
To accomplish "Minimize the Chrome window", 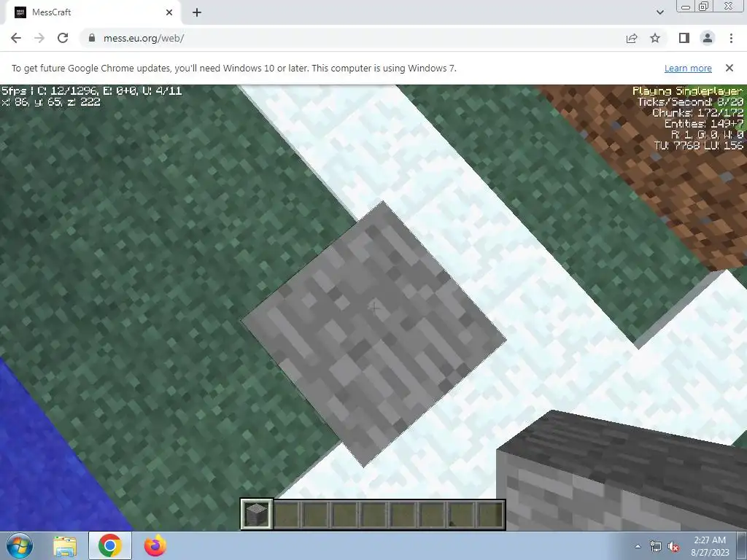I will [686, 6].
